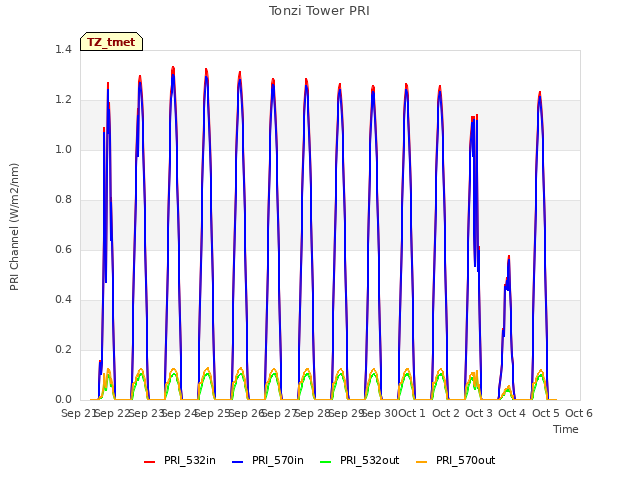Click the 0.4 y-axis tick label

(x=63, y=300)
